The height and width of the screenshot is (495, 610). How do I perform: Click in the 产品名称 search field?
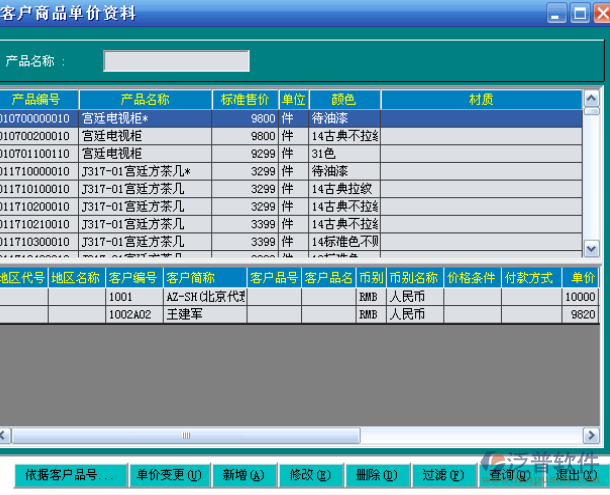176,61
